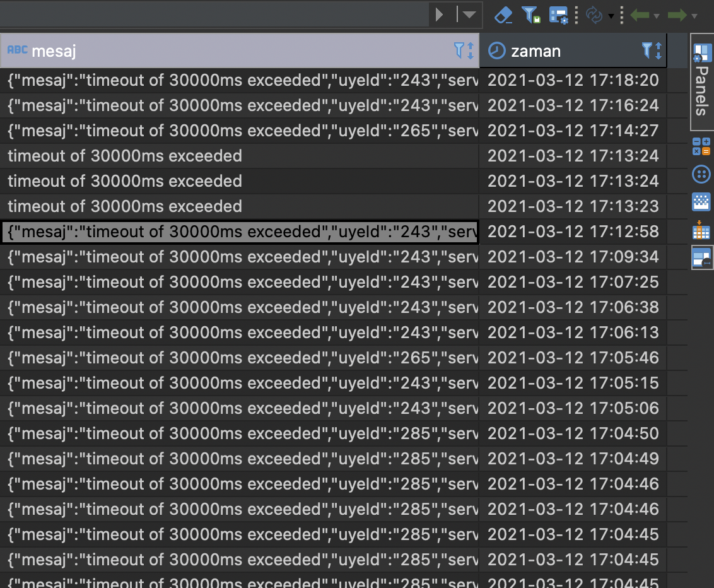Select the mesaj cell in the 17:16:24 row
This screenshot has height=588, width=714.
click(240, 105)
